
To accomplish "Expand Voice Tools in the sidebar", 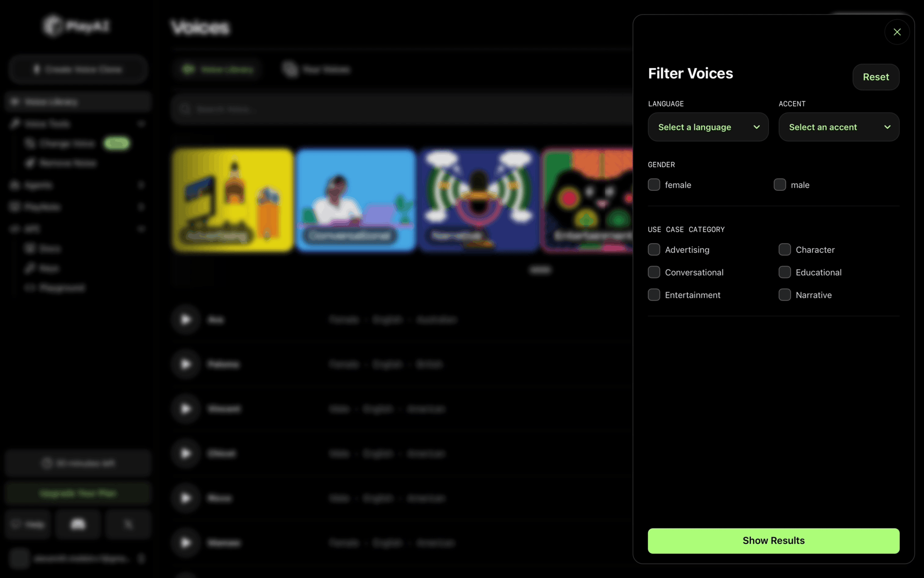I will pyautogui.click(x=78, y=124).
